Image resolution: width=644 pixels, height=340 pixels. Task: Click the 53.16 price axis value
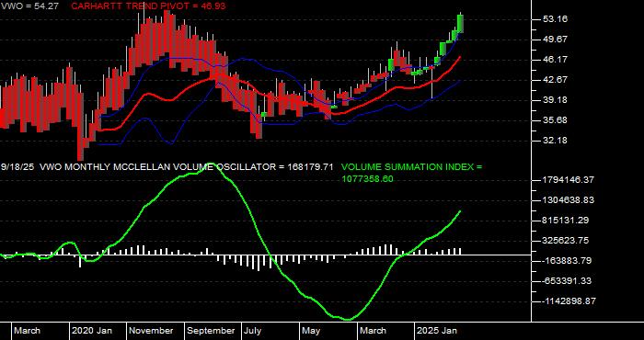tap(555, 19)
